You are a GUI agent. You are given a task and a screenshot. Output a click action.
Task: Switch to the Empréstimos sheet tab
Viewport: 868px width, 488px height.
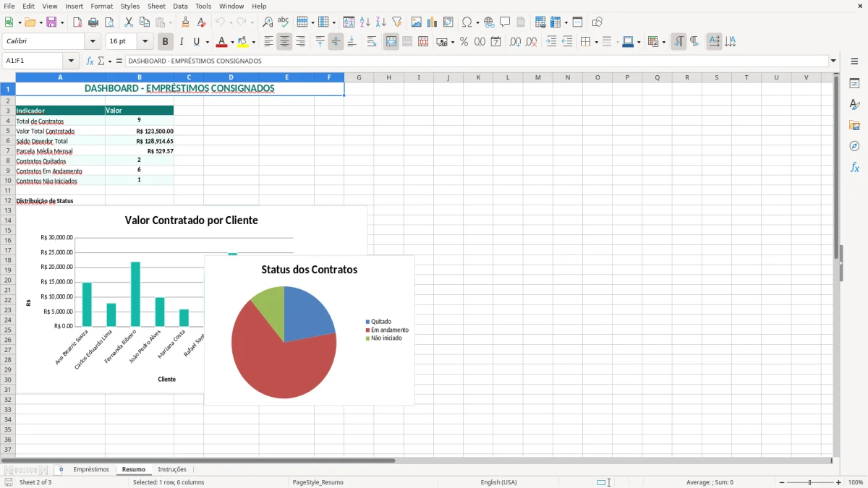coord(91,470)
